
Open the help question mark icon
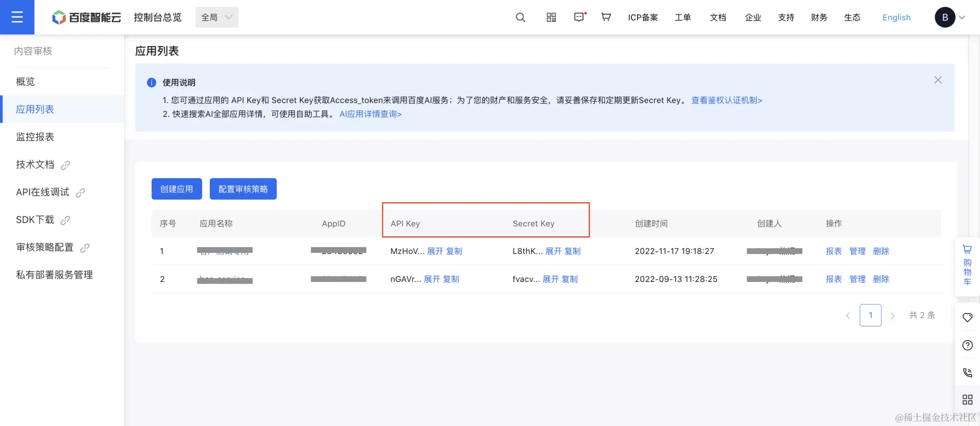(967, 345)
